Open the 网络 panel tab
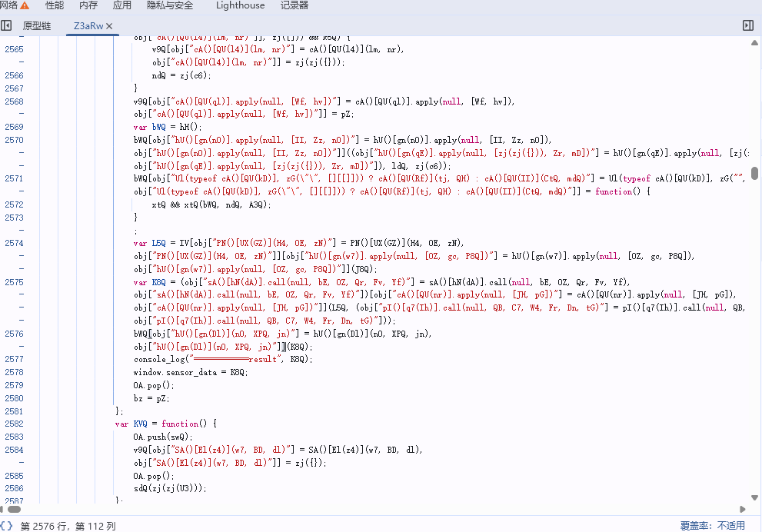The height and width of the screenshot is (532, 762). pyautogui.click(x=8, y=5)
